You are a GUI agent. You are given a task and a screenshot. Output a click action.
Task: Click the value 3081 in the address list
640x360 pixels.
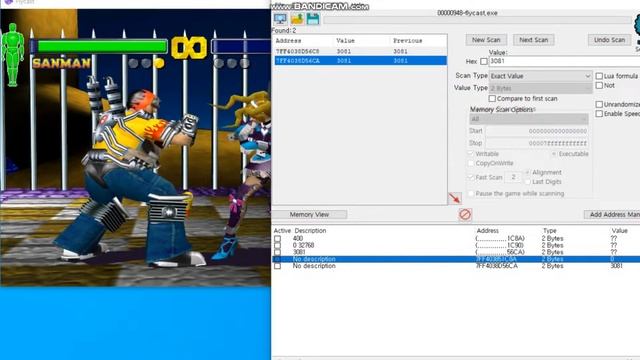pyautogui.click(x=617, y=266)
